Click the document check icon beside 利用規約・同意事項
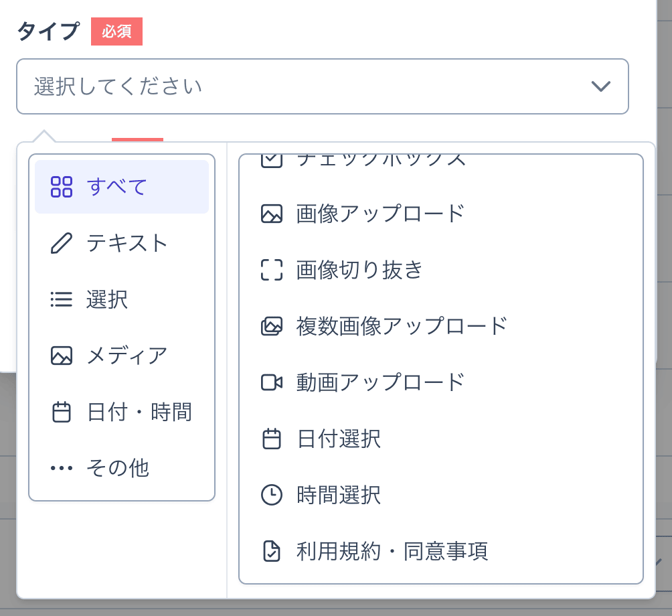This screenshot has height=616, width=672. 272,551
